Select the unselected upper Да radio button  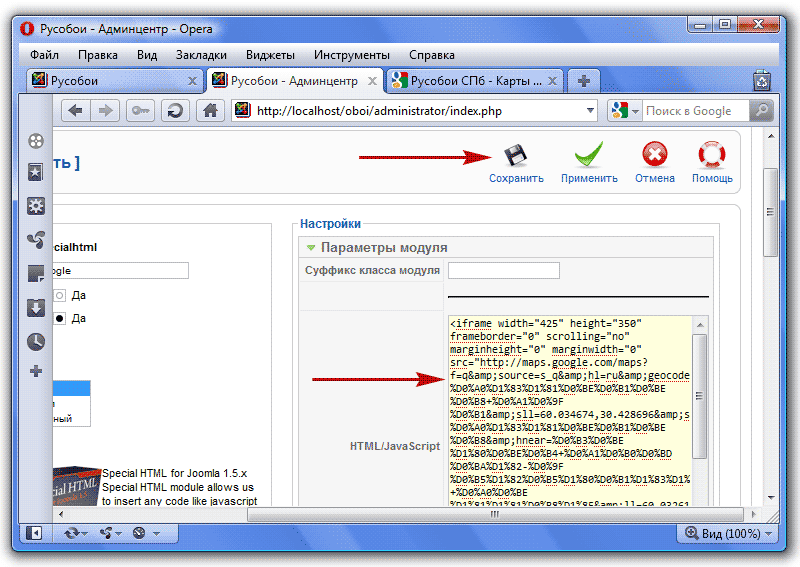pyautogui.click(x=60, y=296)
